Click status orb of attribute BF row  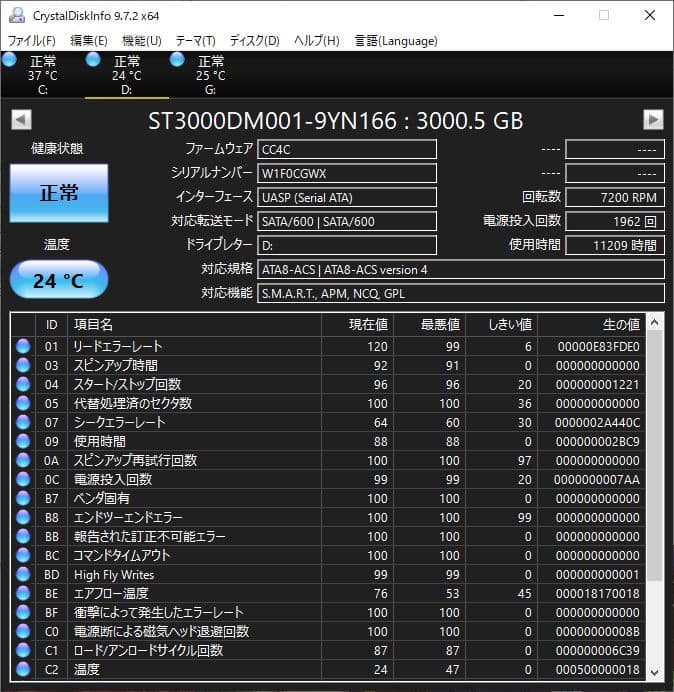[x=23, y=612]
